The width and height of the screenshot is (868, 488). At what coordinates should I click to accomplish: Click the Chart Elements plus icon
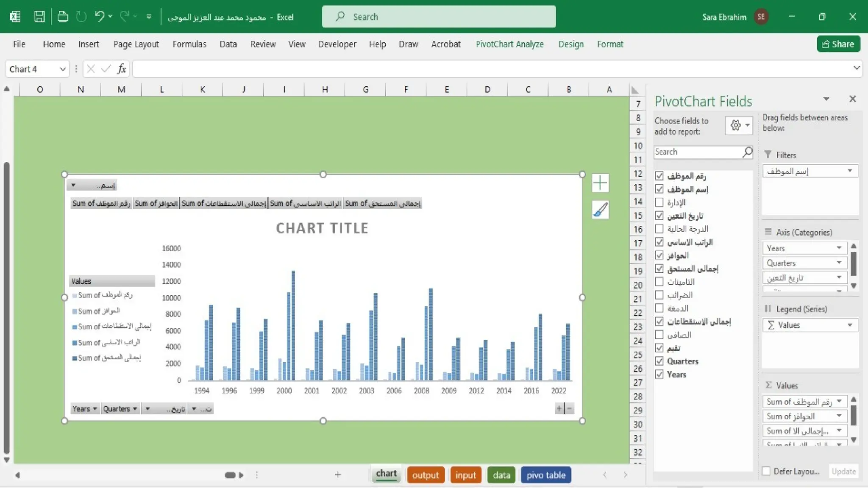[x=600, y=183]
